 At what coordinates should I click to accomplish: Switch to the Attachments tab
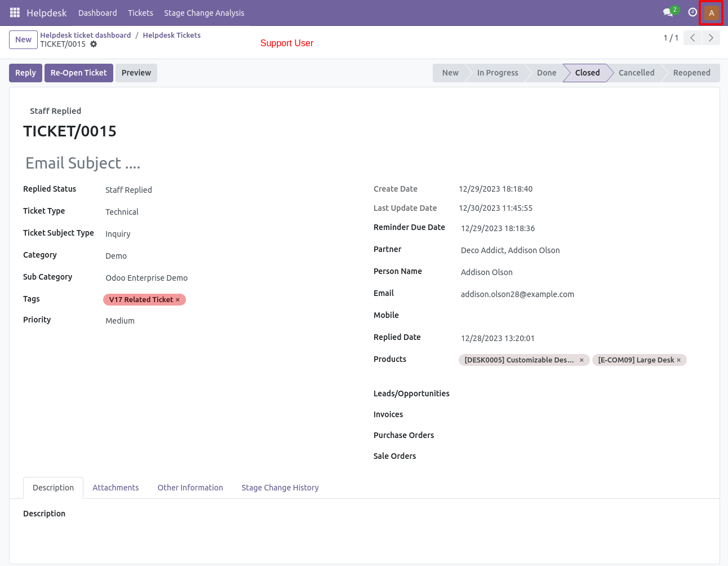[x=116, y=488]
